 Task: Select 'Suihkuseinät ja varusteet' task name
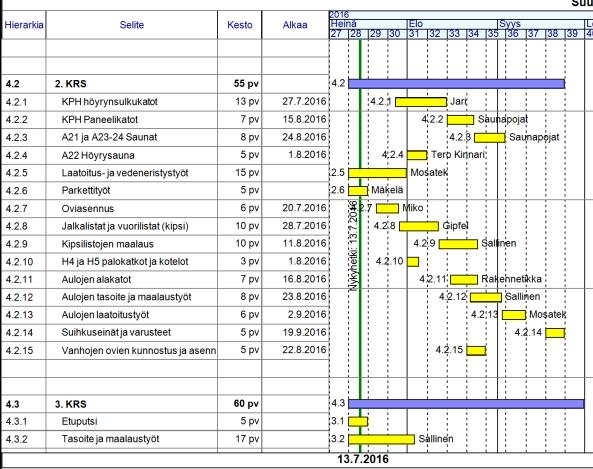[x=116, y=332]
